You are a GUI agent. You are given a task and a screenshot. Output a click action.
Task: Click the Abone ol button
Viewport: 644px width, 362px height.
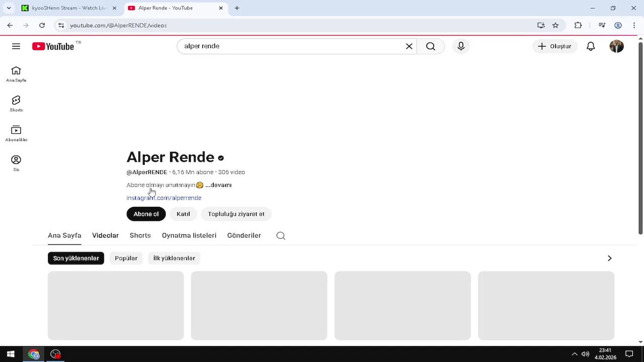(146, 214)
